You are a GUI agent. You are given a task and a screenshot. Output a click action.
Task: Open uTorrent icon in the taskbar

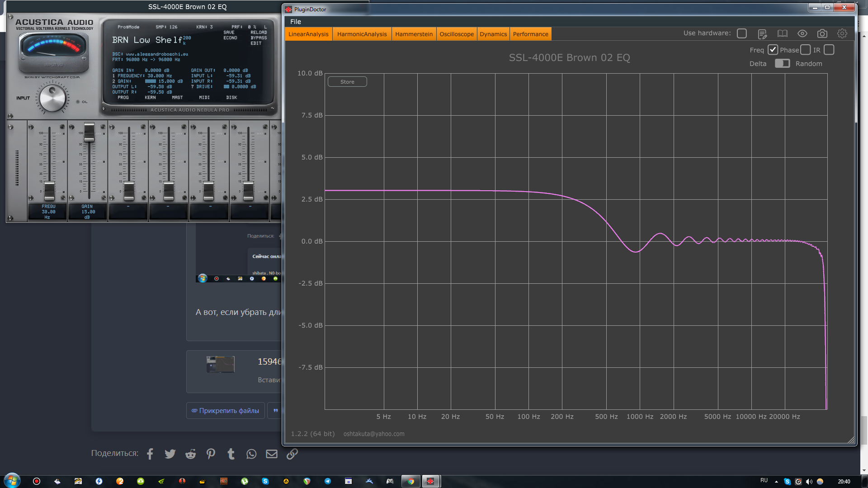point(245,481)
